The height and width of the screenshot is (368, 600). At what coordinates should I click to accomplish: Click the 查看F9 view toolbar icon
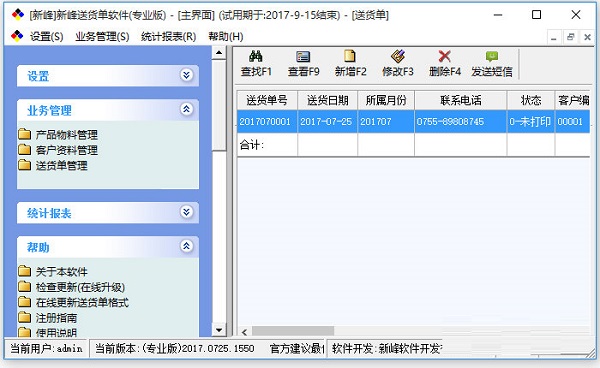pos(303,57)
